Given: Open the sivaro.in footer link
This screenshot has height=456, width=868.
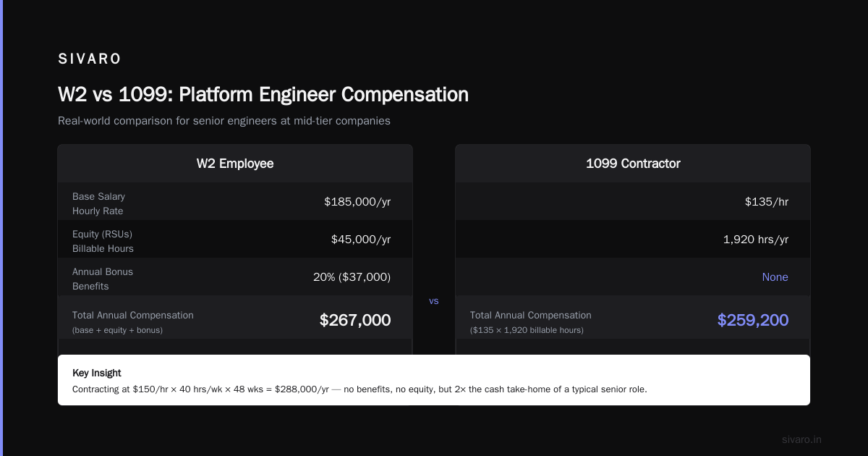Looking at the screenshot, I should click(801, 439).
